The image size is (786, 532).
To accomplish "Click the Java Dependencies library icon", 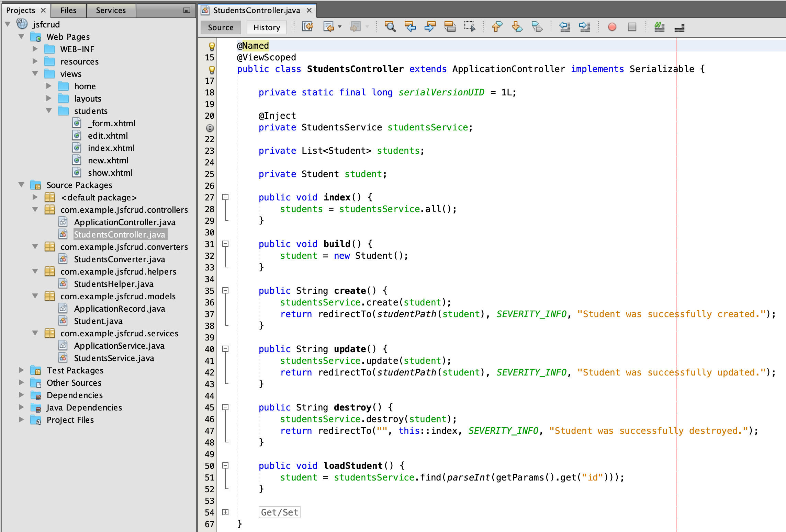I will pyautogui.click(x=36, y=407).
